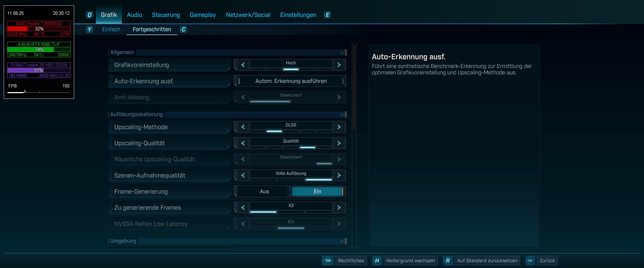Click the Q key icon left of Grafik

tap(90, 15)
